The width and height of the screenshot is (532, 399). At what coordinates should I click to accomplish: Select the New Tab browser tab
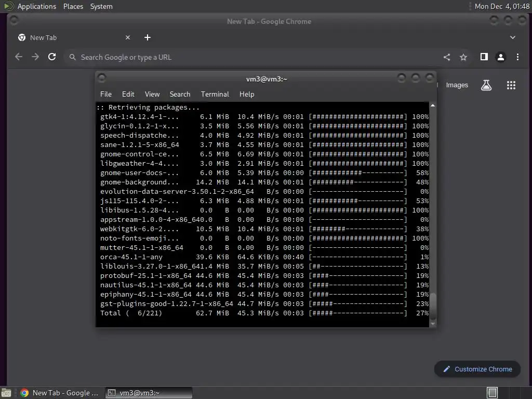tap(74, 37)
